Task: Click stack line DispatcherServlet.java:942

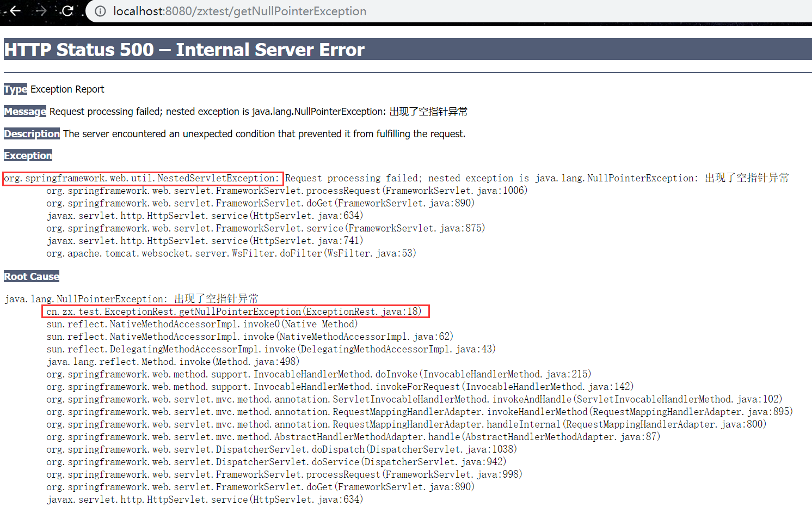Action: pos(276,462)
